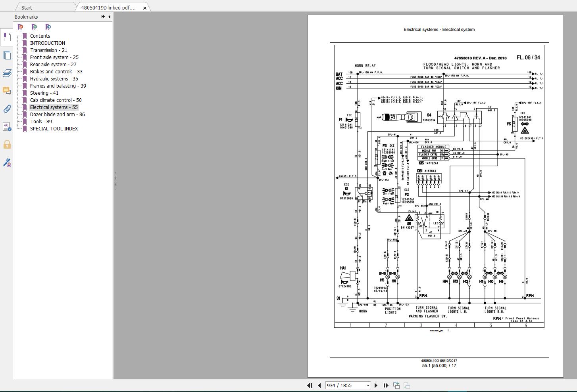This screenshot has width=577, height=392.
Task: Go to the first page
Action: point(310,385)
